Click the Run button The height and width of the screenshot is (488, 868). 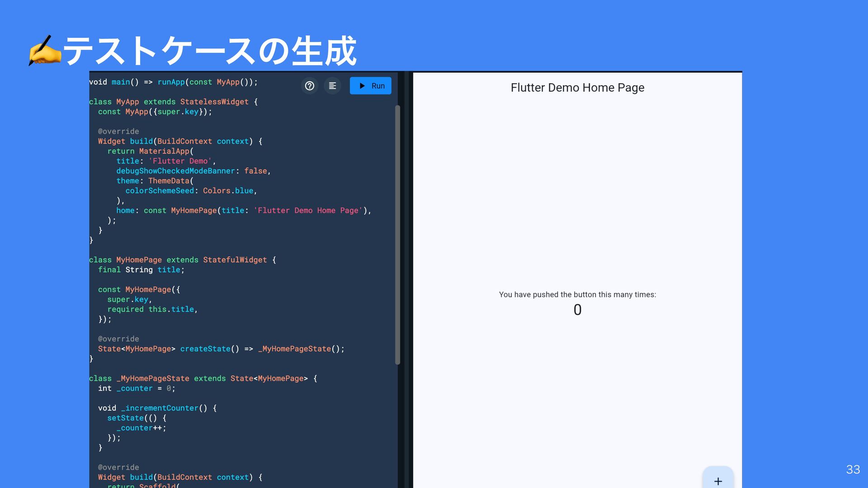[x=370, y=86]
